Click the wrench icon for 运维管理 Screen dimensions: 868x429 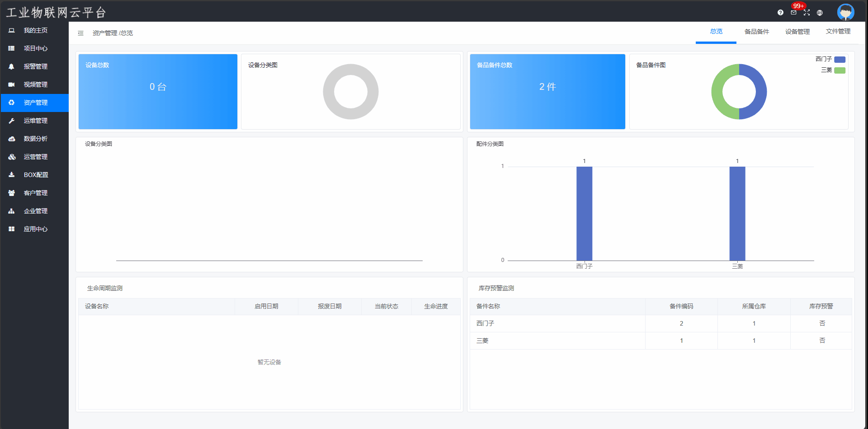pos(12,121)
